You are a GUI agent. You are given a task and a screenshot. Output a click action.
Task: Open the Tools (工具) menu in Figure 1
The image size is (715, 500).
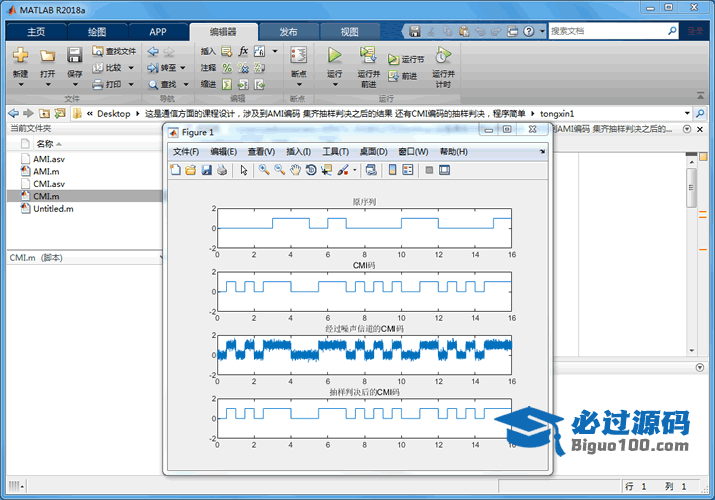pyautogui.click(x=336, y=152)
